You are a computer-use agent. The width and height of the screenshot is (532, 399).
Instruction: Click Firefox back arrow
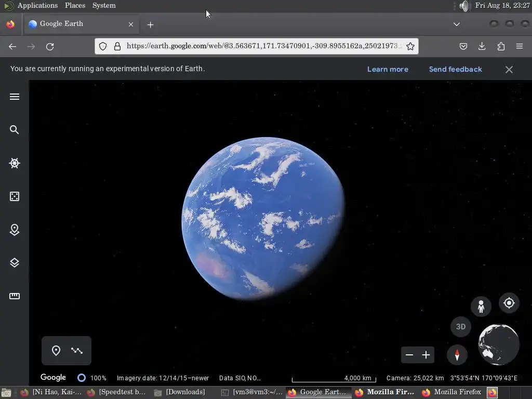tap(12, 46)
